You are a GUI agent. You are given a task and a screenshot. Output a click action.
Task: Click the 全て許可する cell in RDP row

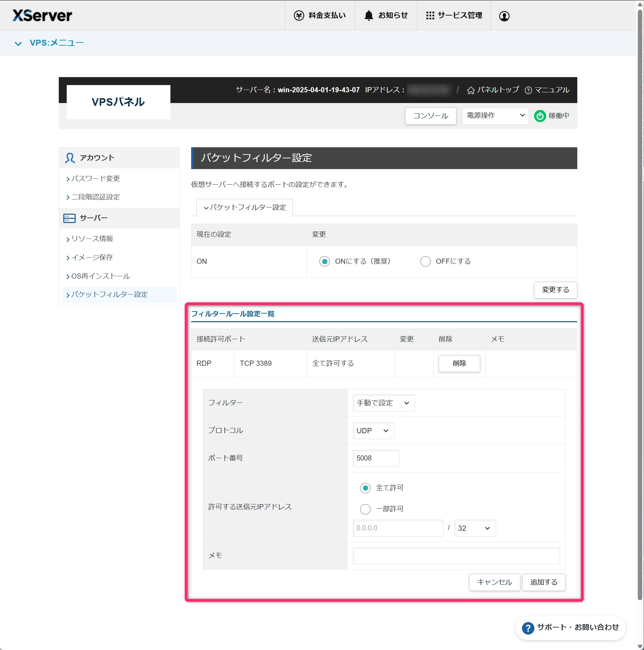pyautogui.click(x=351, y=363)
